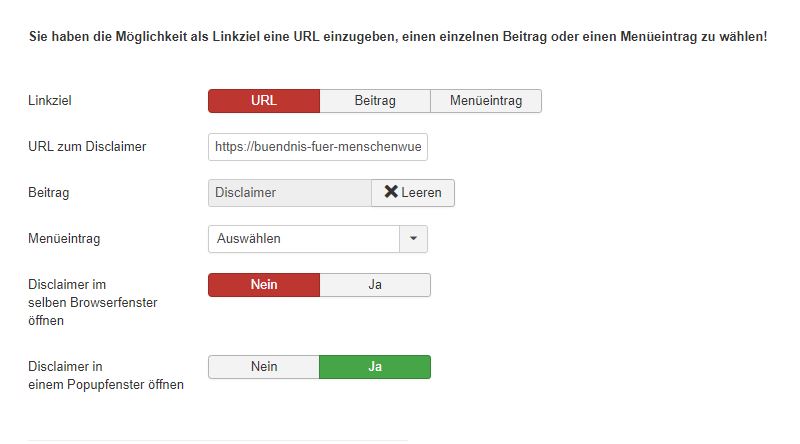Image resolution: width=800 pixels, height=444 pixels.
Task: Click the Linkziel field label
Action: pyautogui.click(x=51, y=101)
